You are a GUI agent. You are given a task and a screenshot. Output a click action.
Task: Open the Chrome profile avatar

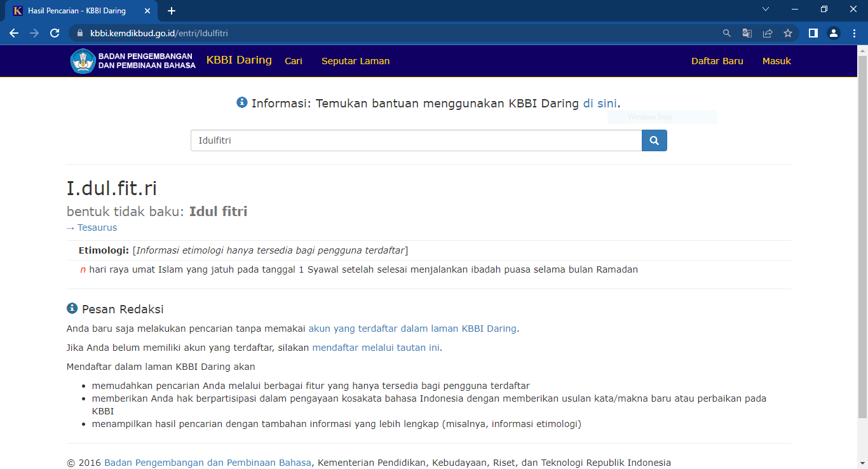[x=834, y=33]
